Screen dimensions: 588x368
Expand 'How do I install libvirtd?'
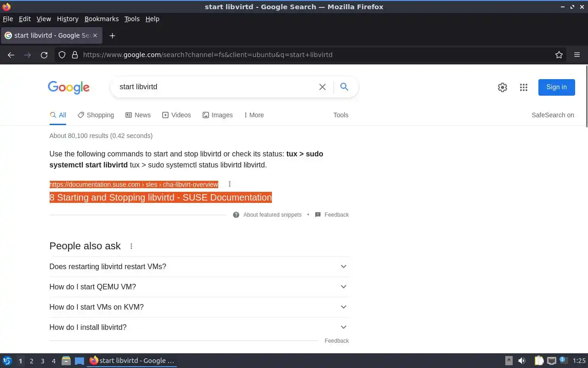click(199, 328)
